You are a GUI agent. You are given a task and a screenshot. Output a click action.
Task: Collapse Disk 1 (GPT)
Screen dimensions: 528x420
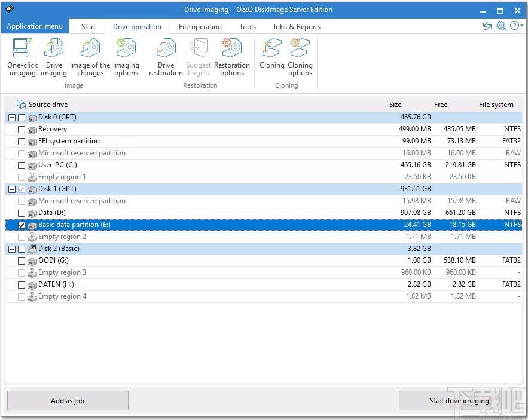(11, 189)
